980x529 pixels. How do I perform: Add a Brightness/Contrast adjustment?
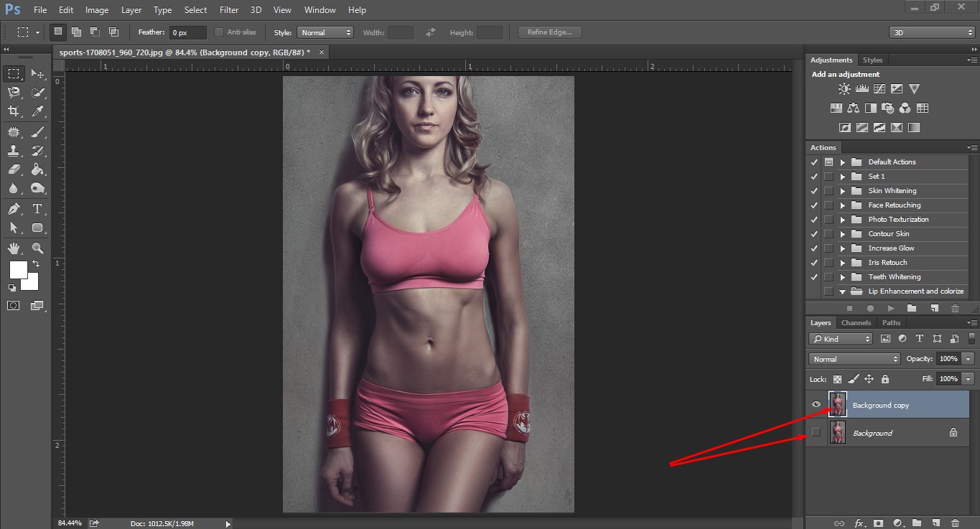(844, 89)
